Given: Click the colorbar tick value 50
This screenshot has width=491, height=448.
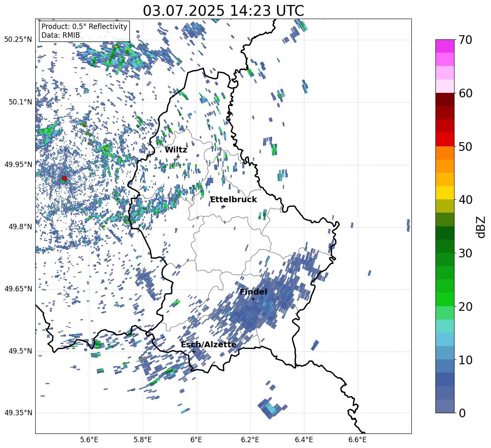Looking at the screenshot, I should click(466, 146).
